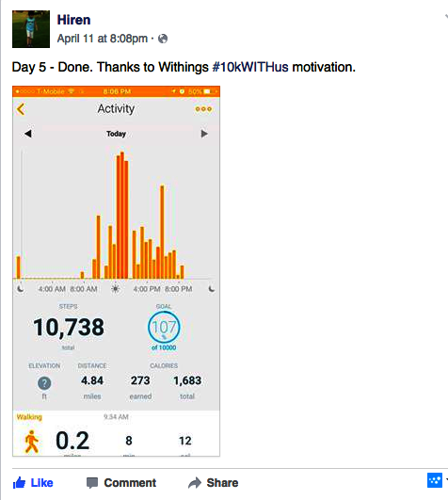Go to previous day with left arrow
The image size is (448, 500).
pyautogui.click(x=28, y=134)
